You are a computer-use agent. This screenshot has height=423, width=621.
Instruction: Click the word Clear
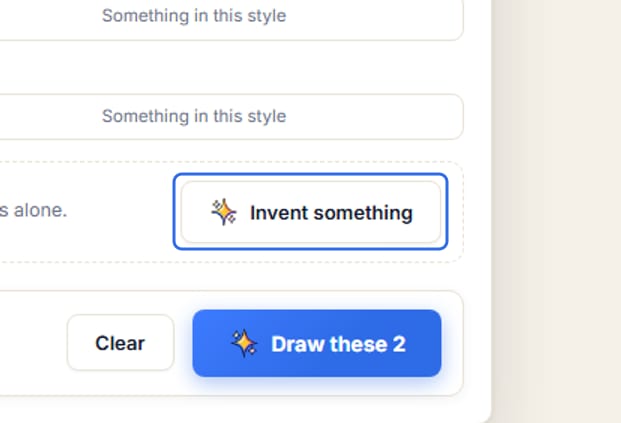click(x=120, y=343)
